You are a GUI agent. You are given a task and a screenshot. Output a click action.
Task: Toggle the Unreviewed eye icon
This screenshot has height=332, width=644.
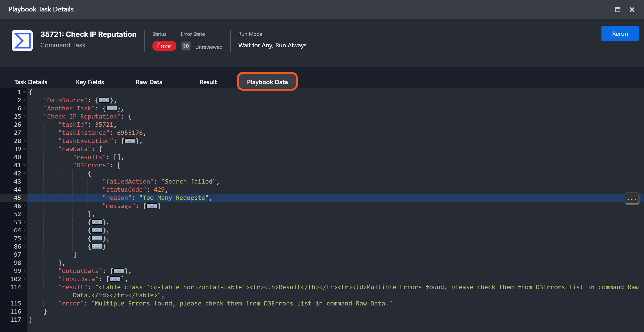[x=185, y=46]
